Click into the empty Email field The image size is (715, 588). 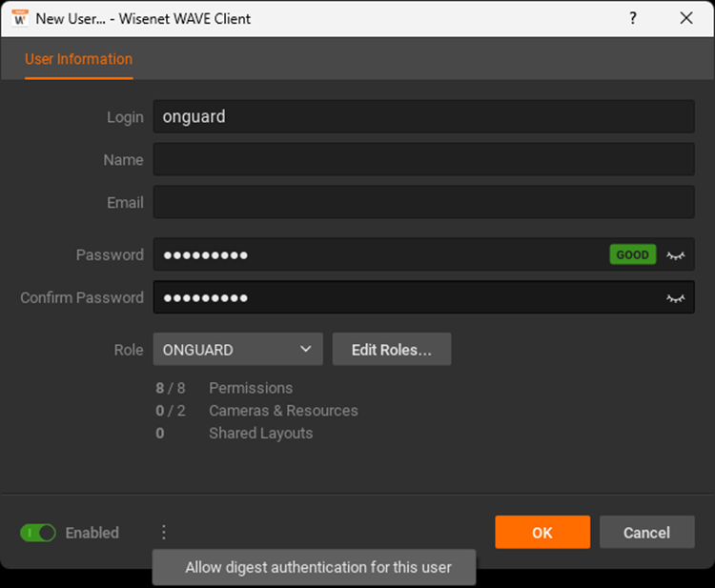point(423,202)
